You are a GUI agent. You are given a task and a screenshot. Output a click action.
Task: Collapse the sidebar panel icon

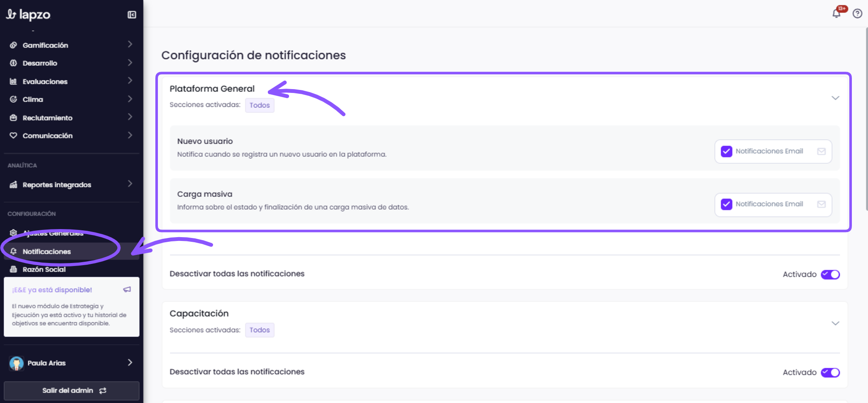132,15
